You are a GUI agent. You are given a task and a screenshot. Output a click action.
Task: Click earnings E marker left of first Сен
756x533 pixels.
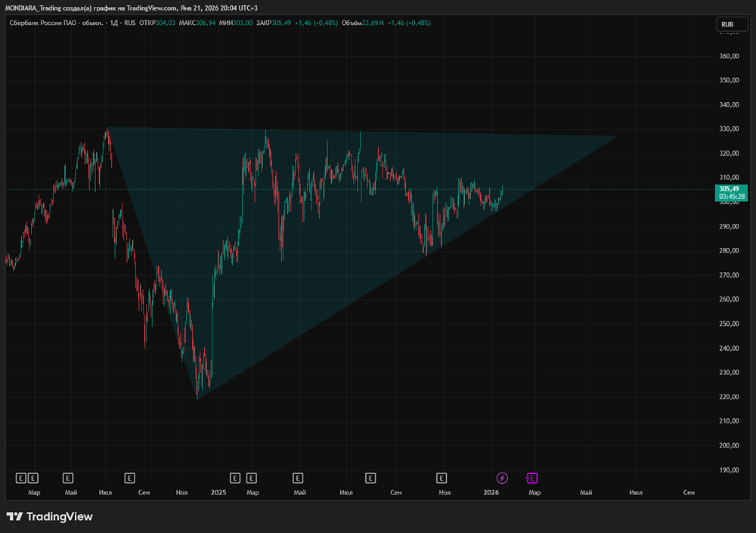tap(129, 478)
